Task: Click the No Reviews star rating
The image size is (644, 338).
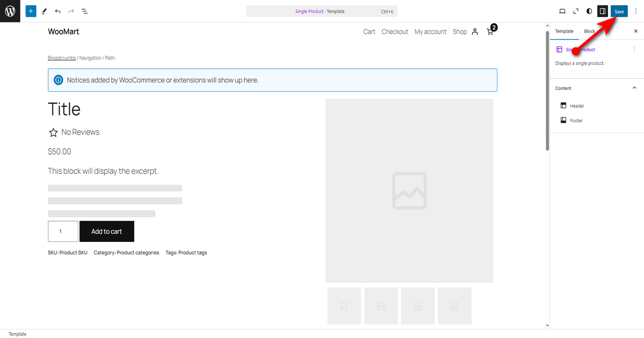Action: point(74,132)
